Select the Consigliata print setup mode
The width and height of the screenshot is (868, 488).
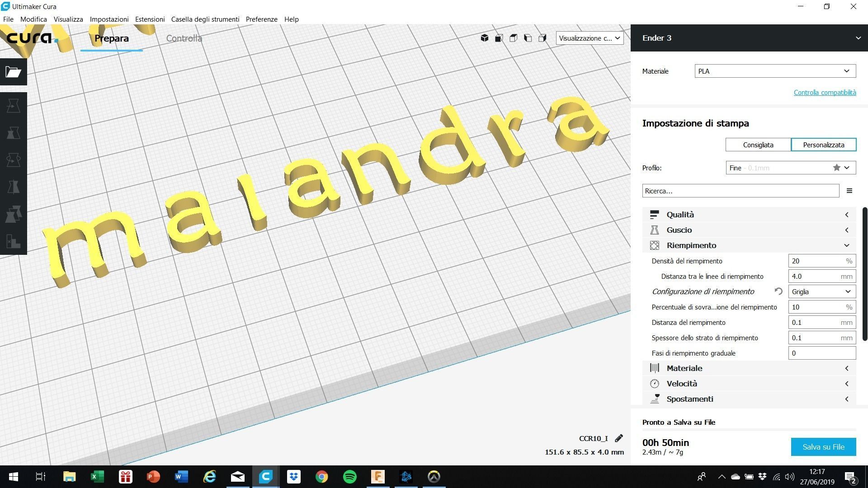click(758, 145)
